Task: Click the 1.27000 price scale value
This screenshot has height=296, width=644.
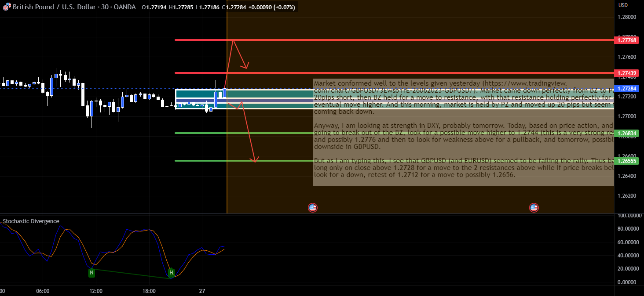Action: tap(627, 116)
